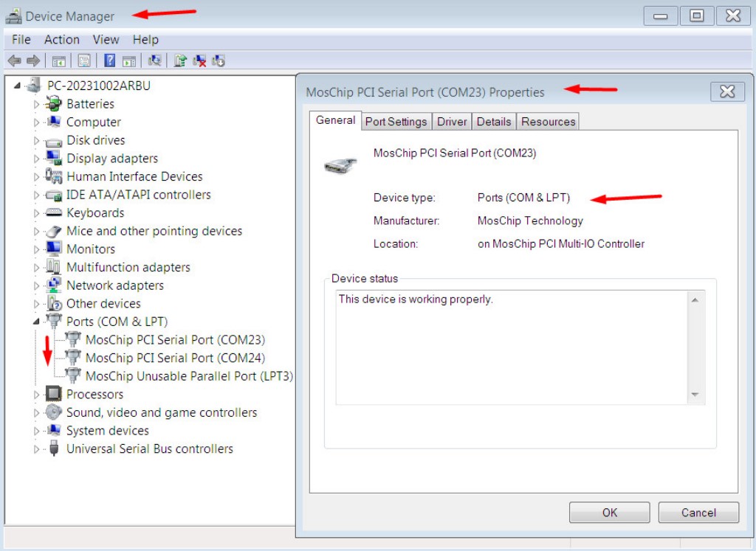Click the Device status scroll down arrow
Image resolution: width=756 pixels, height=551 pixels.
[x=695, y=395]
